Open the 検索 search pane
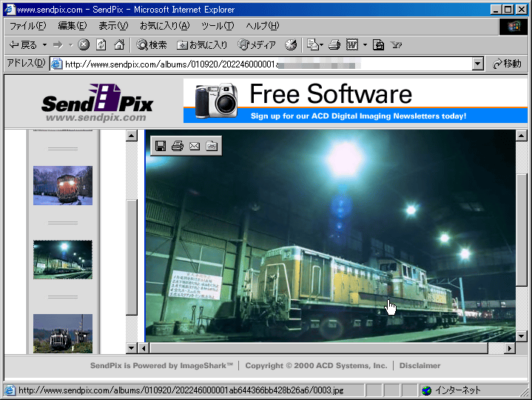 point(152,45)
